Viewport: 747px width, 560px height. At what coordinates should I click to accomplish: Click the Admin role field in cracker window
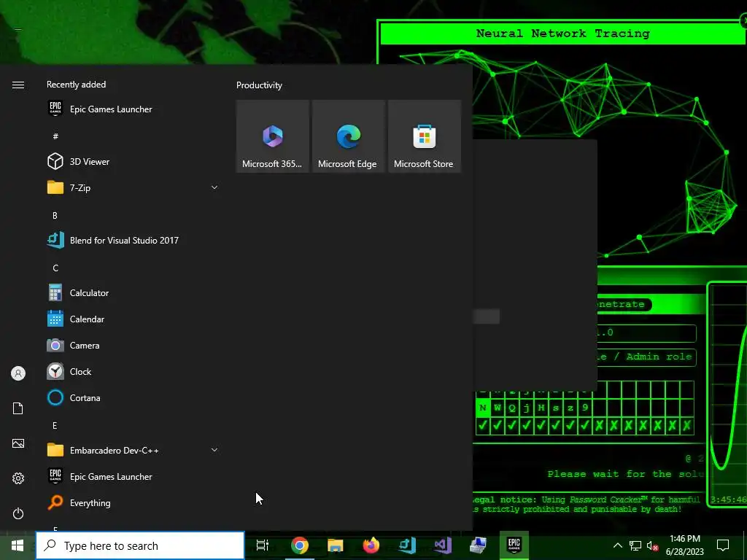pyautogui.click(x=647, y=357)
